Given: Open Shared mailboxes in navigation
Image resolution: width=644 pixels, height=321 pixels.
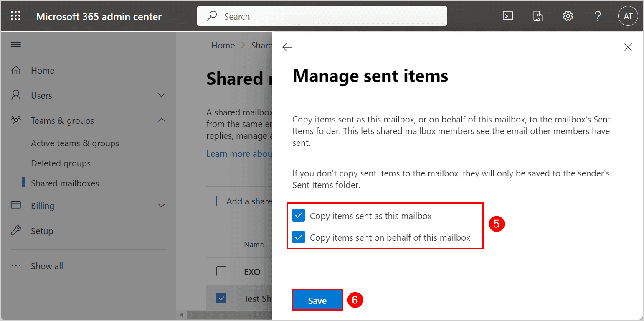Looking at the screenshot, I should [65, 183].
